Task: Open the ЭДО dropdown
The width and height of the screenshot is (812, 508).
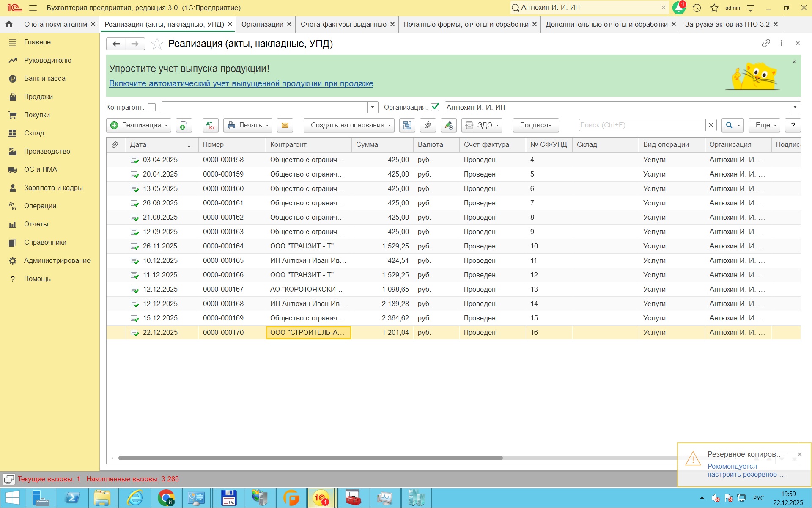Action: tap(482, 125)
